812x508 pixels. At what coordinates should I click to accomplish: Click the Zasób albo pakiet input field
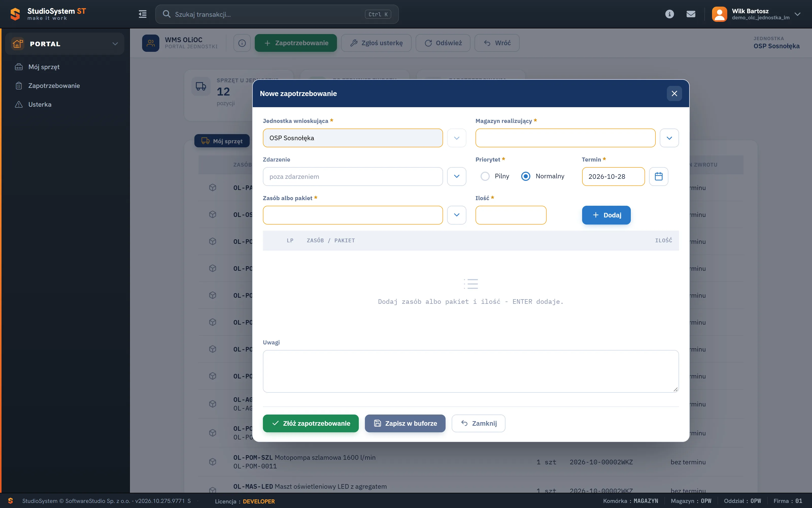[353, 215]
